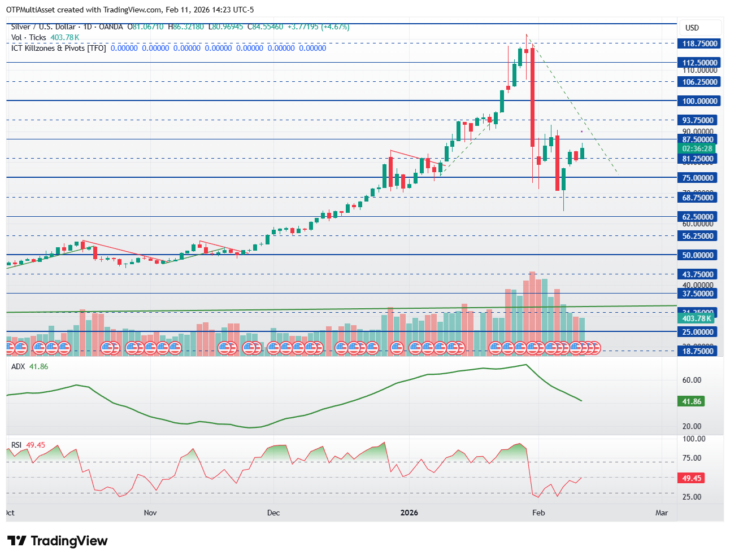Click the green 41.86 ADX axis label

pos(692,401)
